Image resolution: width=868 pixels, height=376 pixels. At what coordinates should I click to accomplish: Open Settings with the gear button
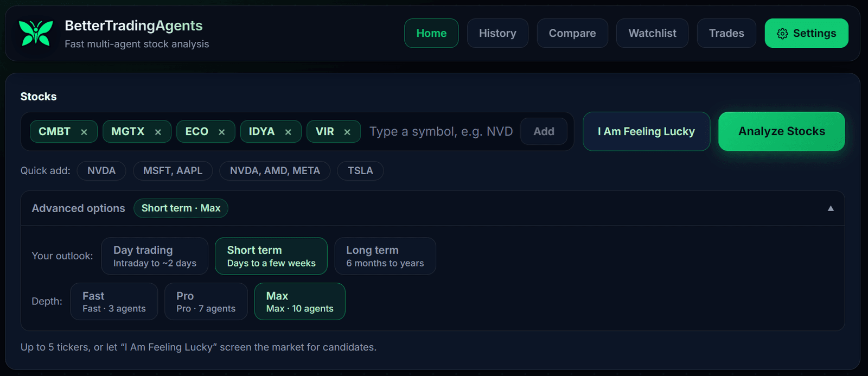[807, 33]
